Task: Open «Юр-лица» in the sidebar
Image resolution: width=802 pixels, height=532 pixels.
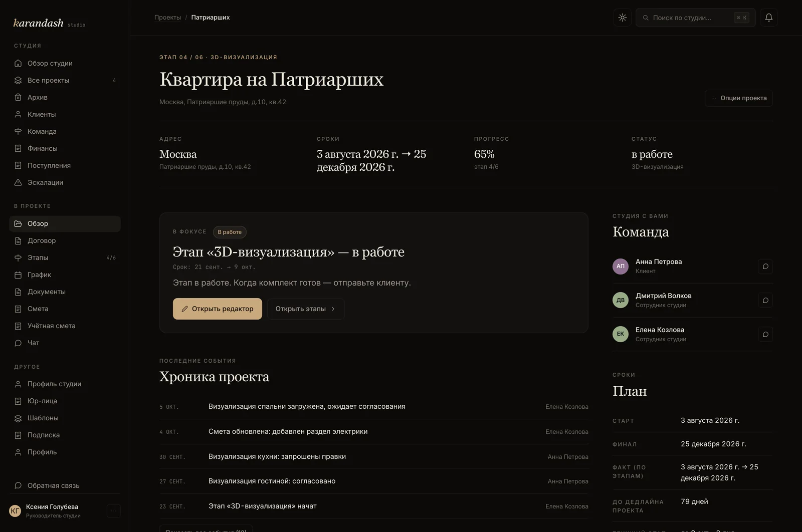Action: coord(65,401)
